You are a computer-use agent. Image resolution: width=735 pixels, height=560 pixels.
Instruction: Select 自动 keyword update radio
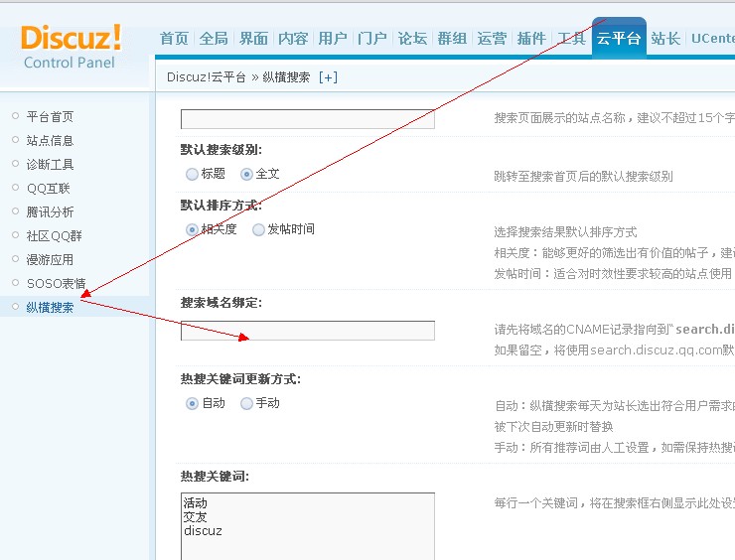[192, 403]
